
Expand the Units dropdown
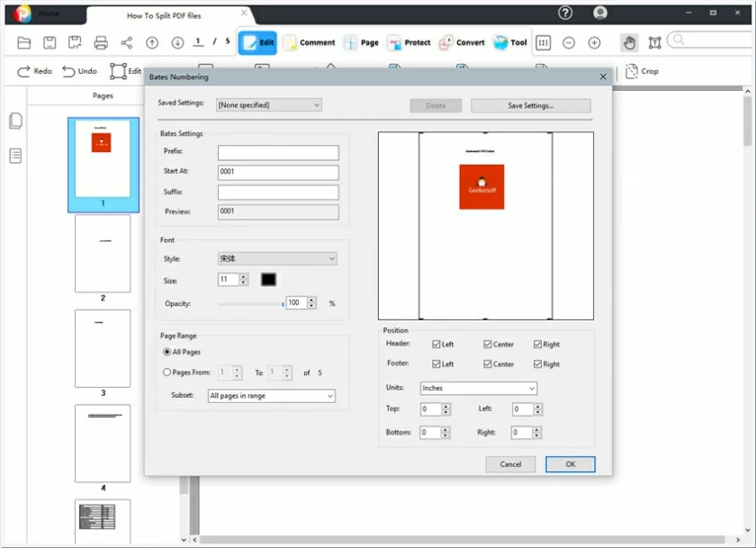(478, 388)
